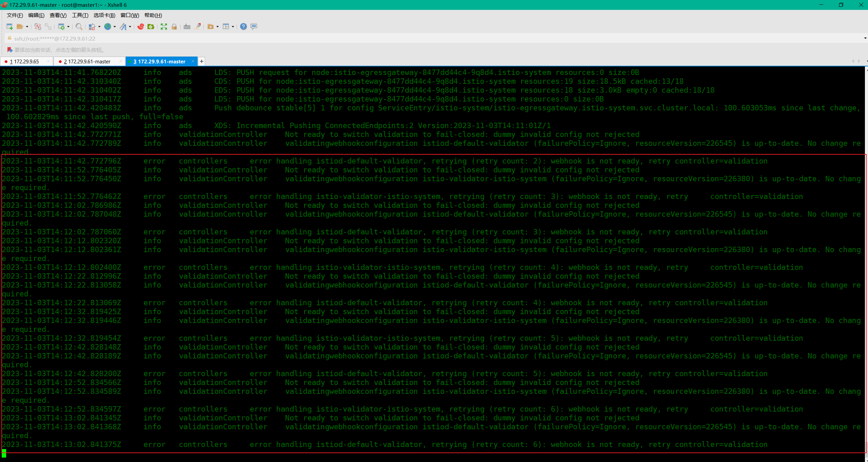
Task: Minimize the Xshell window
Action: tap(821, 5)
